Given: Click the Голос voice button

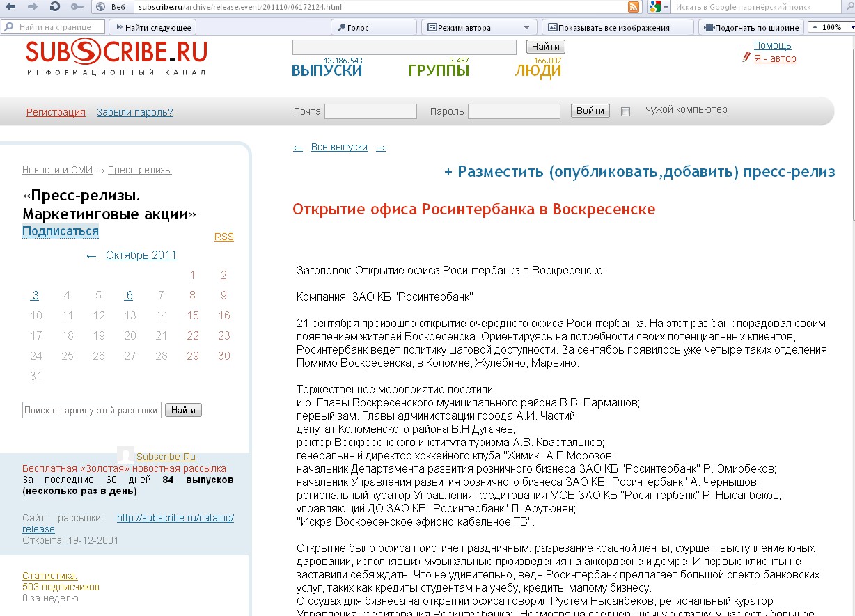Looking at the screenshot, I should (373, 27).
